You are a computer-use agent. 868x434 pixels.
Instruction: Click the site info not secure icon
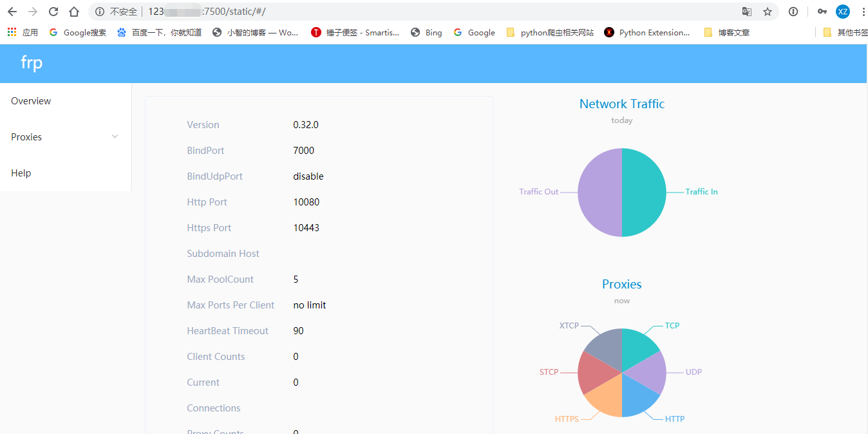(100, 12)
